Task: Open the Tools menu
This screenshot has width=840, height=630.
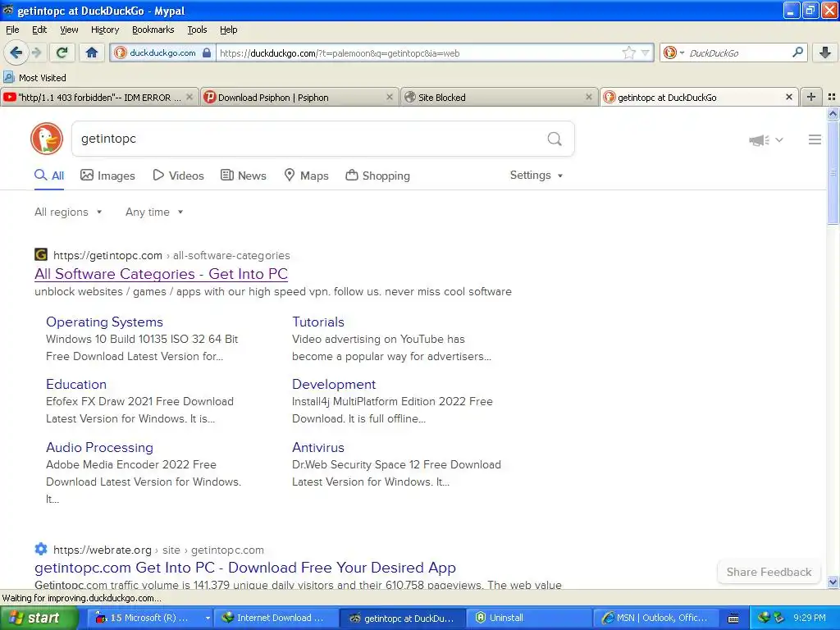Action: click(197, 30)
